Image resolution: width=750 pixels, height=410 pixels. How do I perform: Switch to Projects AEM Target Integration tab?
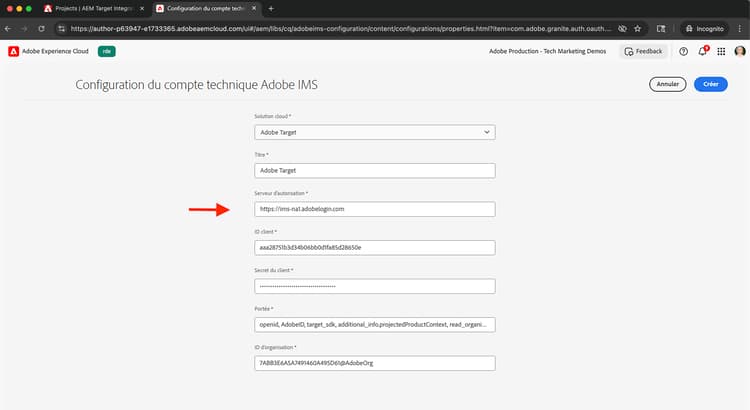tap(93, 9)
